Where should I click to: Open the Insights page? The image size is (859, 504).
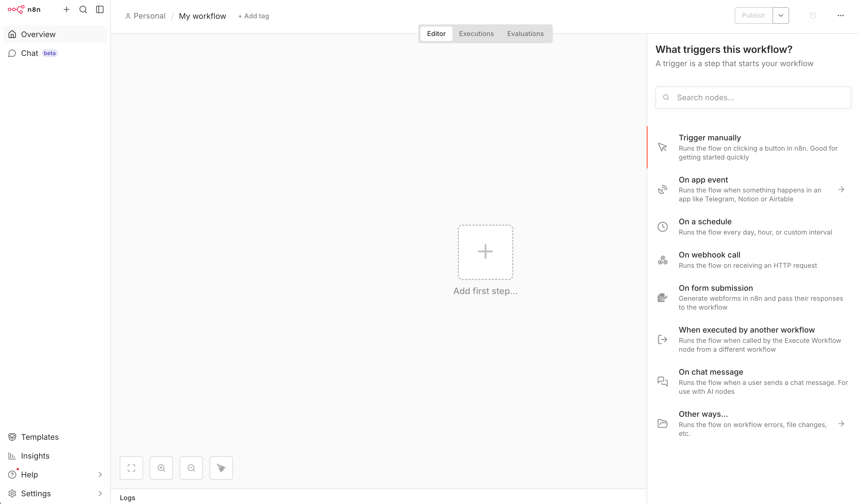click(35, 456)
